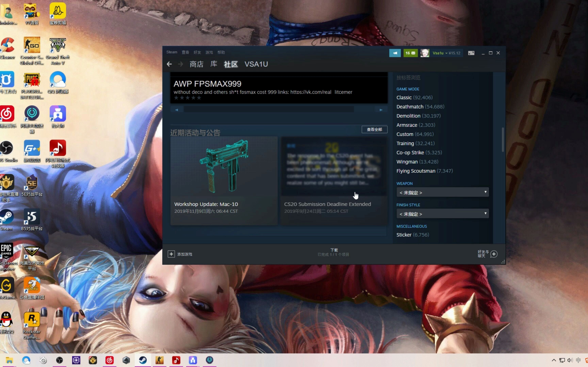Open the inbox with 16 messages
Image resolution: width=588 pixels, height=367 pixels.
pyautogui.click(x=410, y=53)
